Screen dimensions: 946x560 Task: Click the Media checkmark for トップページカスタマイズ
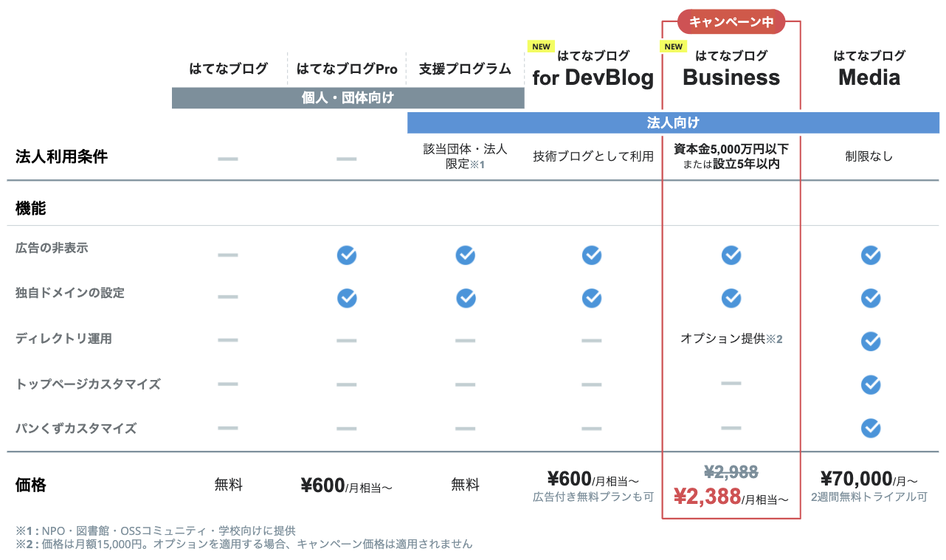[x=871, y=384]
